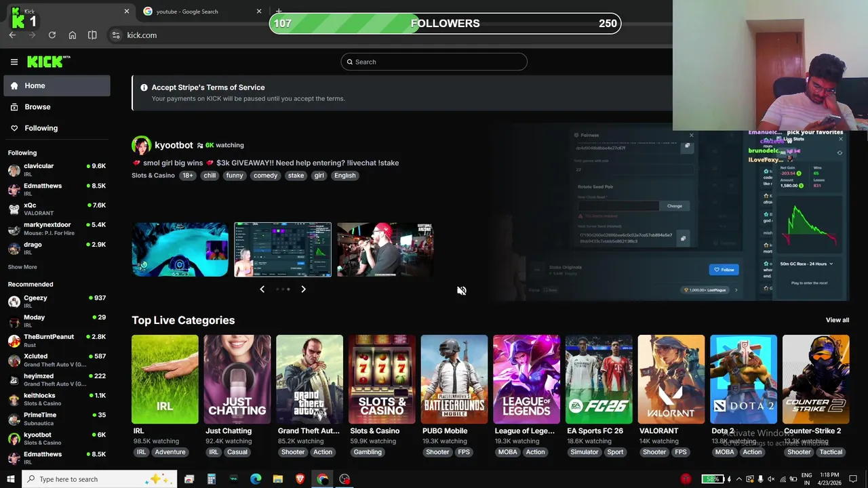Switch to 'youtube - Google Search' tab

tap(202, 12)
